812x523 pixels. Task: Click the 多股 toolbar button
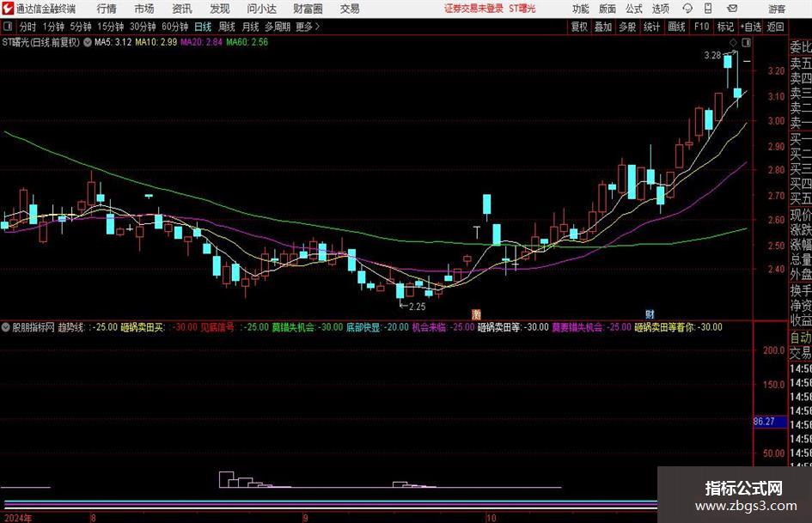tap(627, 27)
